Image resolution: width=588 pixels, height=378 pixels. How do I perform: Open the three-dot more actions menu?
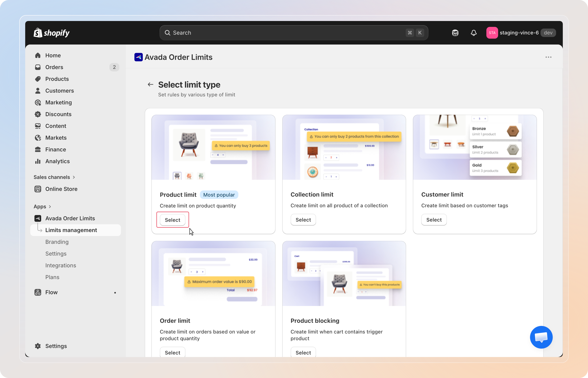point(548,57)
